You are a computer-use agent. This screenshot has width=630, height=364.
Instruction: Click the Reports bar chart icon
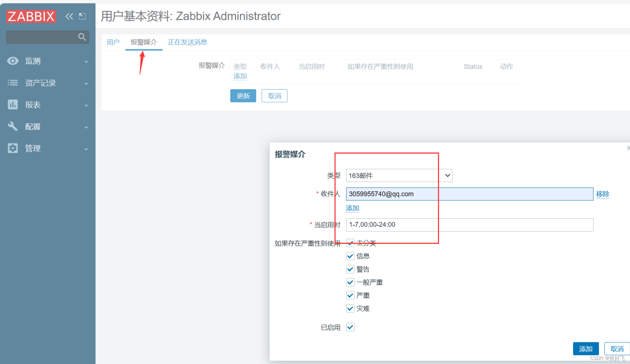point(13,104)
